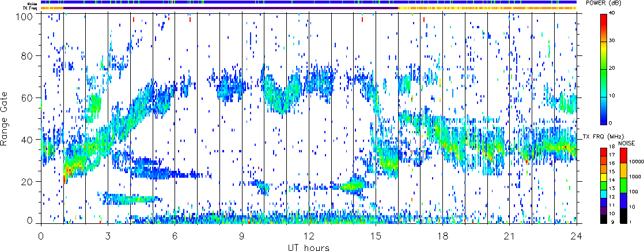Click tick '3' on UT hours axis
644x251 pixels.
108,236
